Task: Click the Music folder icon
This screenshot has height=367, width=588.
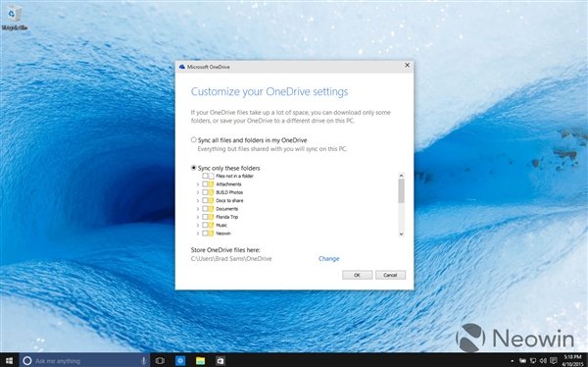Action: click(x=211, y=225)
